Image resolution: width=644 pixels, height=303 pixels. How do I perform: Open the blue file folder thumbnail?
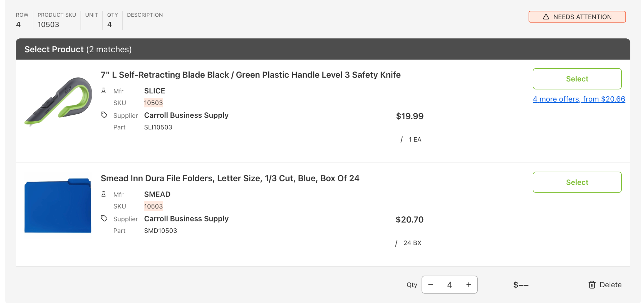coord(58,205)
